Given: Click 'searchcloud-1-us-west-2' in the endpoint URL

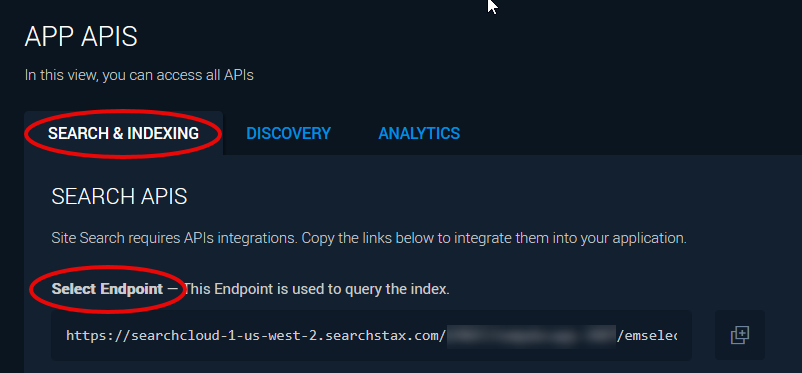Looking at the screenshot, I should click(225, 336).
